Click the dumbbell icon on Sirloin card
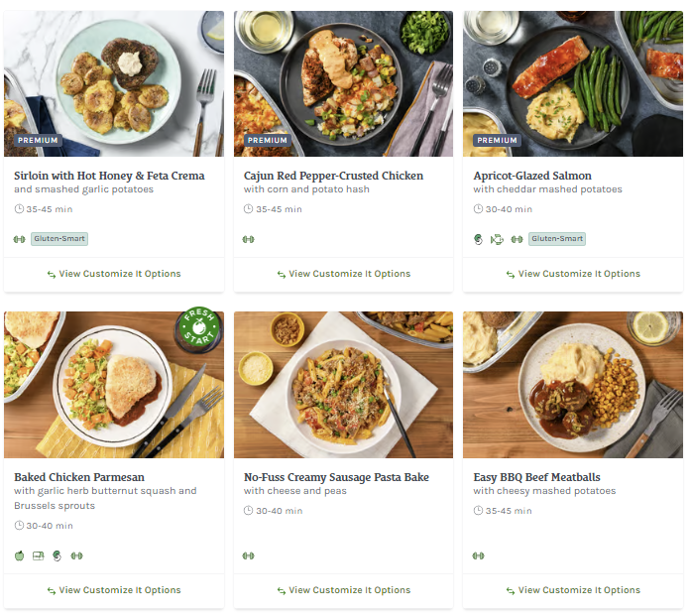Image resolution: width=691 pixels, height=616 pixels. (x=19, y=239)
